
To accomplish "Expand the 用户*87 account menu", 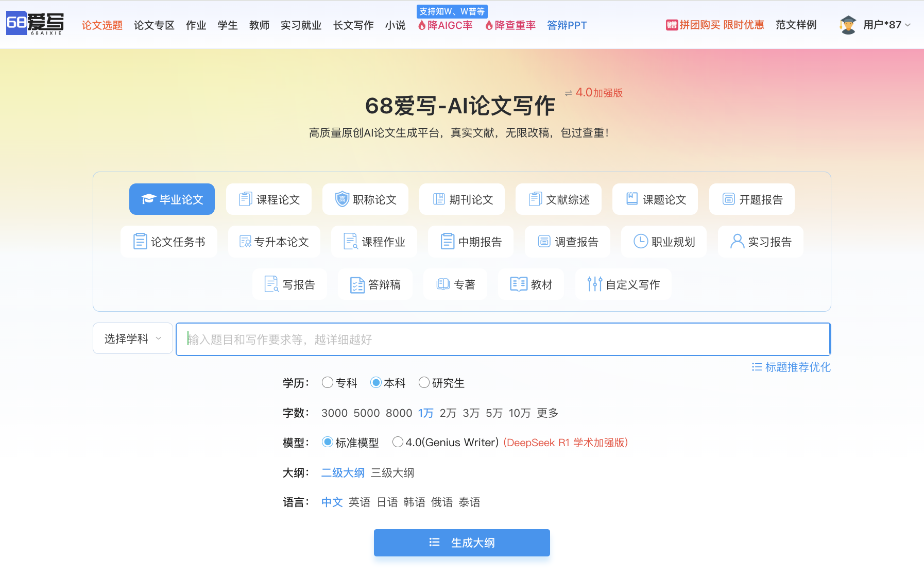I will [886, 25].
